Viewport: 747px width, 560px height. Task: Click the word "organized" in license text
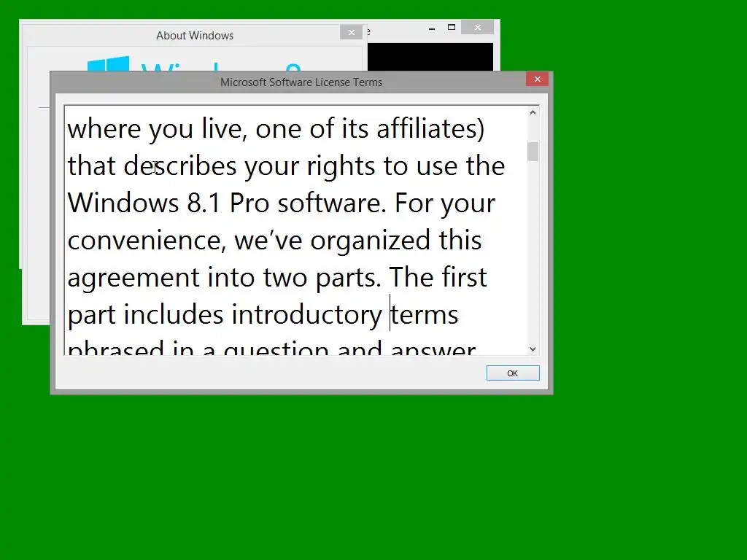click(x=371, y=241)
